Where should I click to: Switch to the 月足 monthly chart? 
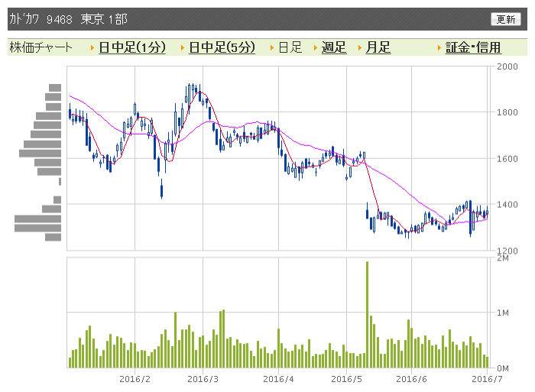tap(378, 47)
